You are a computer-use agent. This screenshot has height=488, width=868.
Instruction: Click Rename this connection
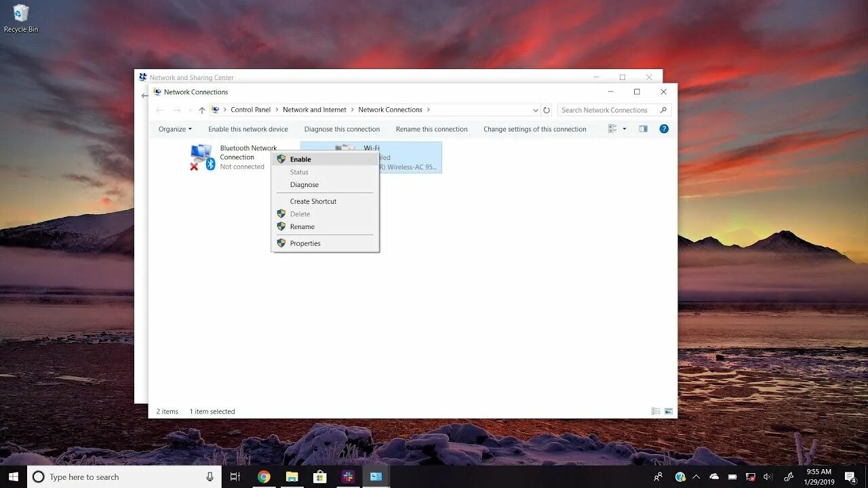[431, 129]
